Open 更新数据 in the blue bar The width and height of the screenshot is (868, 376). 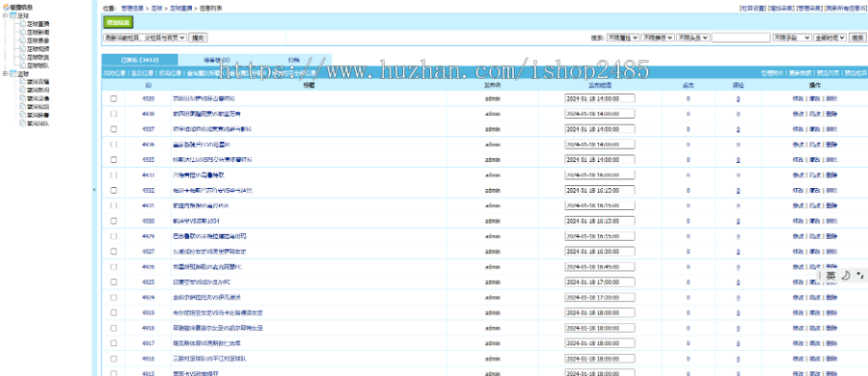800,72
